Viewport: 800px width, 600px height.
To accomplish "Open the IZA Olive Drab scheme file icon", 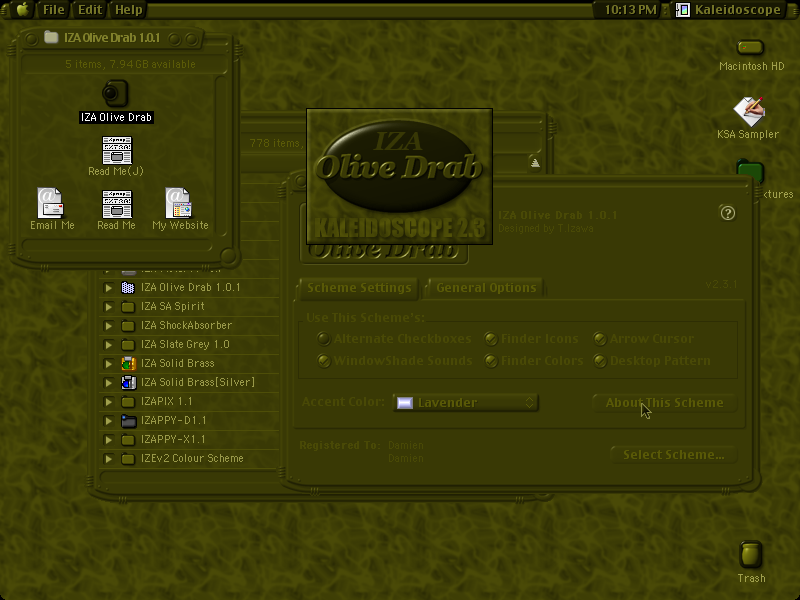I will [115, 93].
